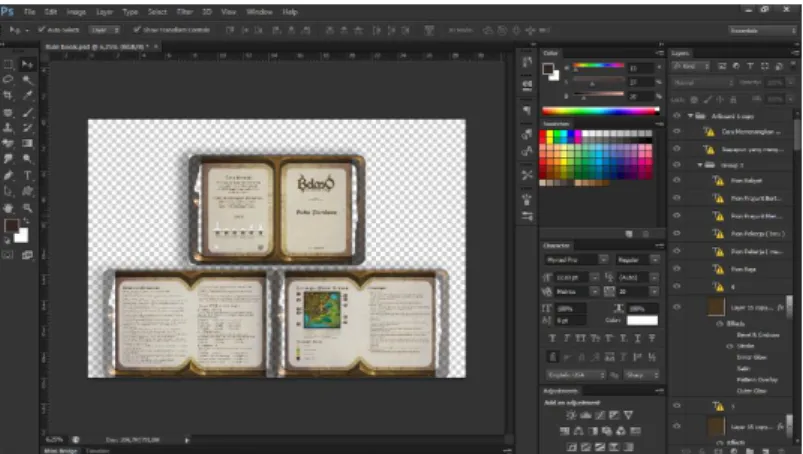Image resolution: width=803 pixels, height=454 pixels.
Task: Toggle the layer filter on/off switch
Action: pyautogui.click(x=794, y=67)
